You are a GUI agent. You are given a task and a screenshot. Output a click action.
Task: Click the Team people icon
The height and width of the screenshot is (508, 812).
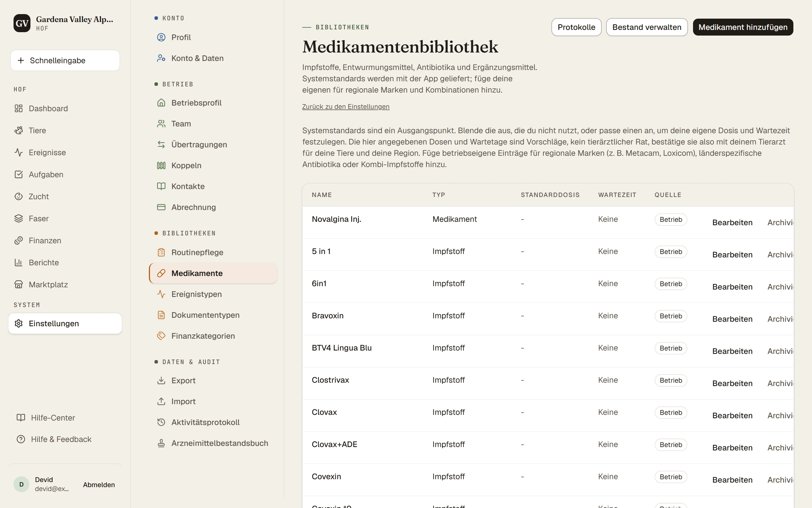pos(161,124)
